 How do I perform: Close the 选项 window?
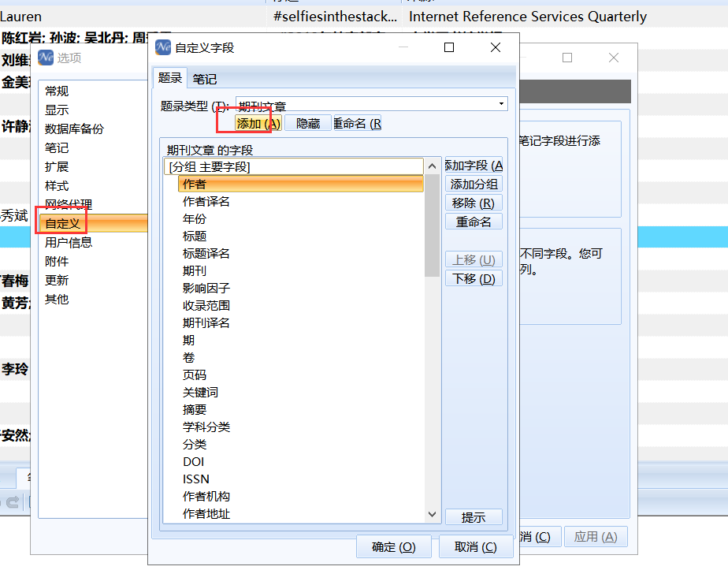(614, 58)
